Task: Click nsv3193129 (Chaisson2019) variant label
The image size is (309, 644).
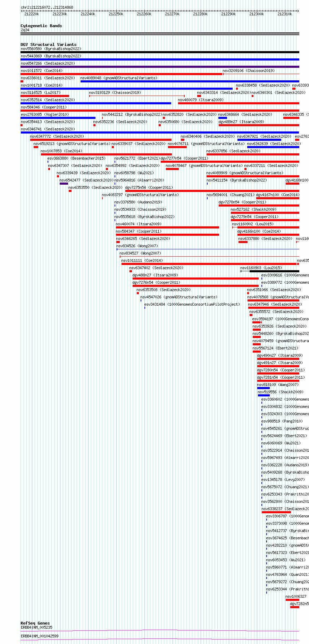Action: point(115,92)
